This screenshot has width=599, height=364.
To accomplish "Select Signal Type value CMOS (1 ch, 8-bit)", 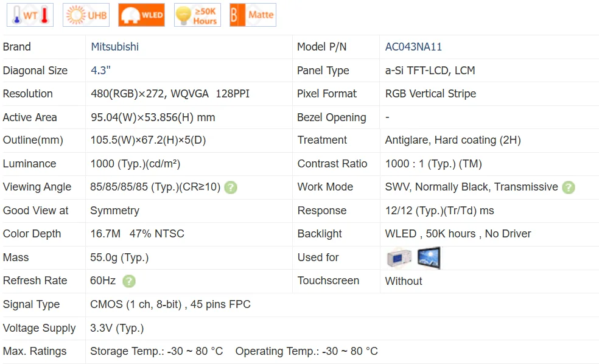I will [x=136, y=304].
